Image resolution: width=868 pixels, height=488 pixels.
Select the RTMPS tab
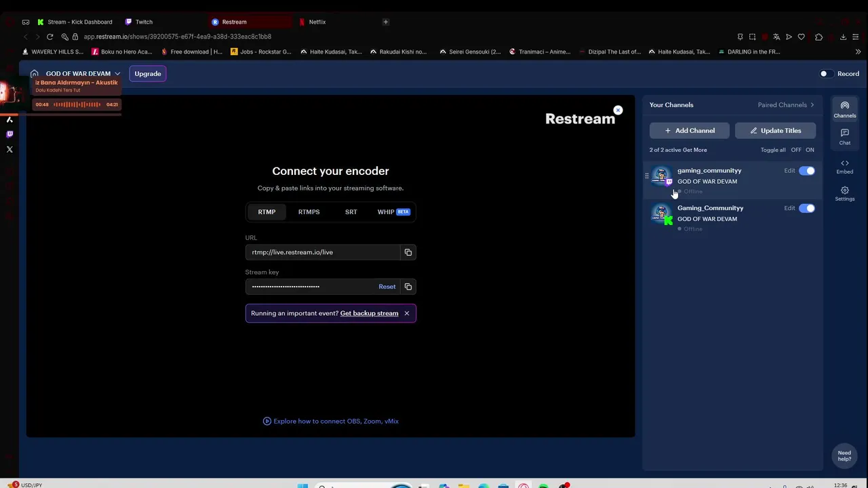309,212
